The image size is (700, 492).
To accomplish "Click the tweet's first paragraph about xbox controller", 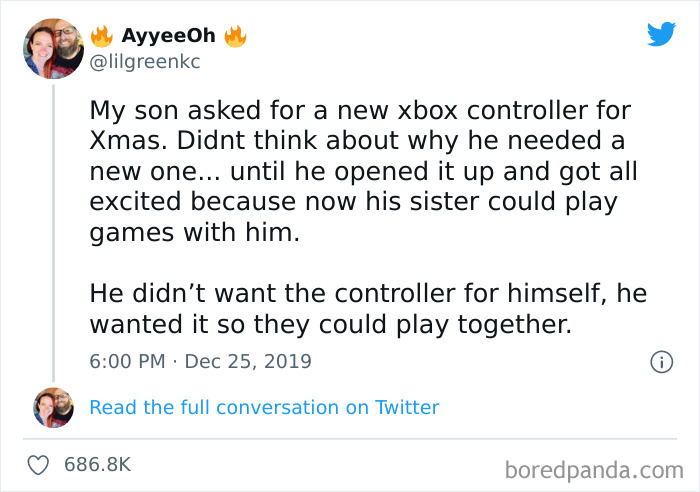I will [x=360, y=172].
